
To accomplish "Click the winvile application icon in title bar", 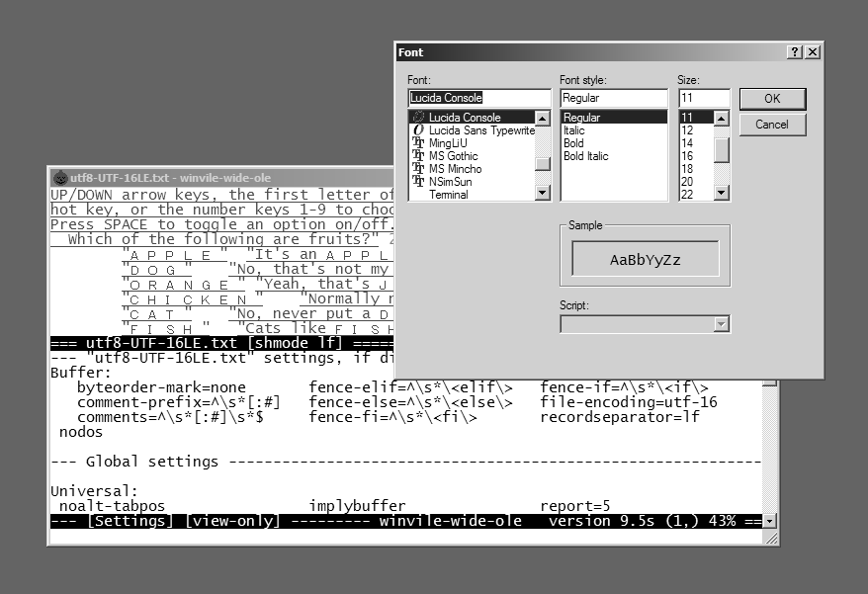I will pos(59,178).
